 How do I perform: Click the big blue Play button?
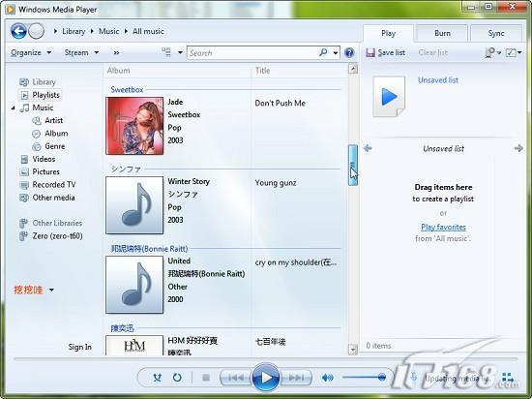266,377
